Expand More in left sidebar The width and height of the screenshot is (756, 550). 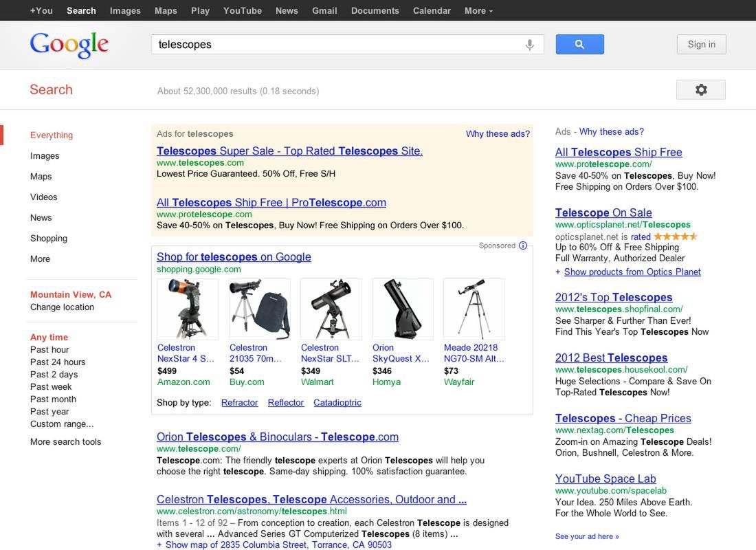tap(40, 259)
